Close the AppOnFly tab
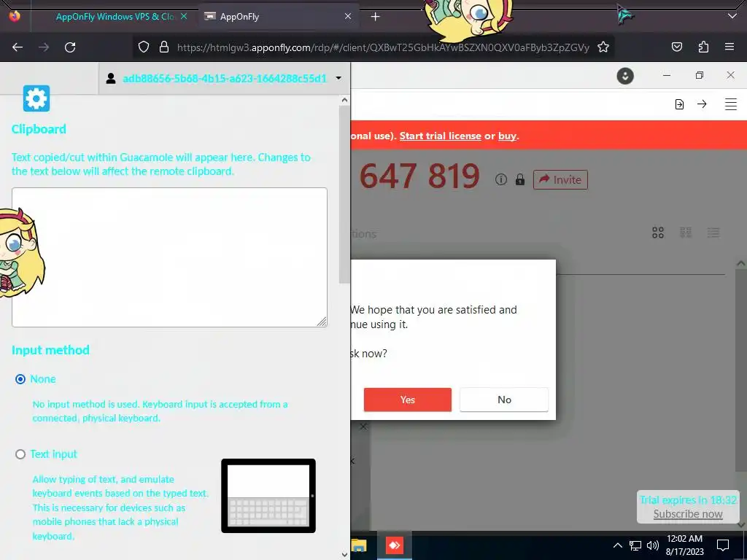The image size is (747, 560). coord(348,16)
